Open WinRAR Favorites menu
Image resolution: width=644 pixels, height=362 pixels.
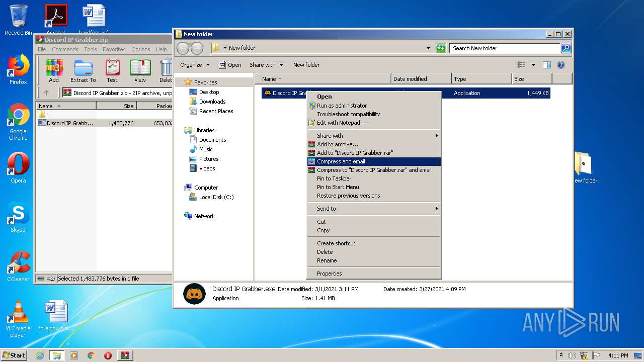tap(114, 49)
